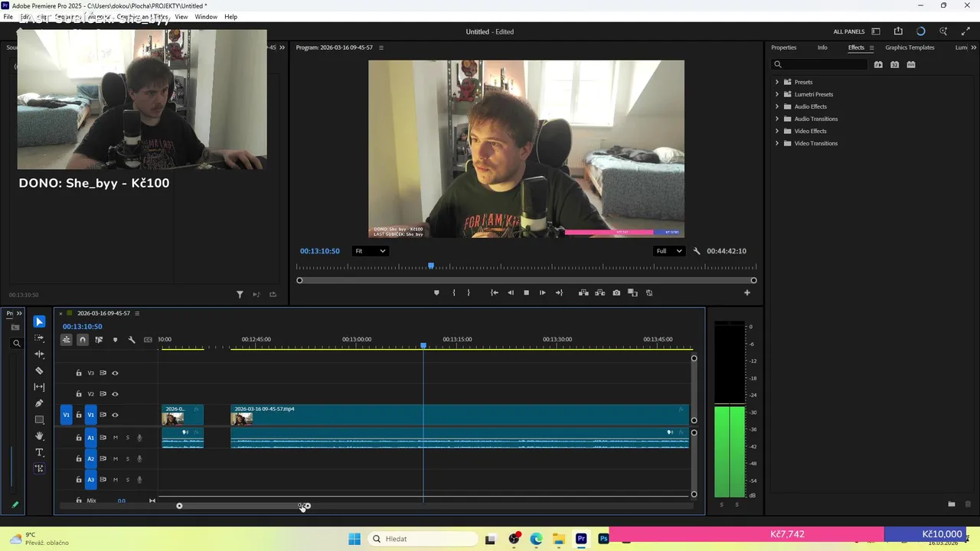Click the Program monitor blue playhead
The width and height of the screenshot is (980, 551).
click(x=431, y=266)
